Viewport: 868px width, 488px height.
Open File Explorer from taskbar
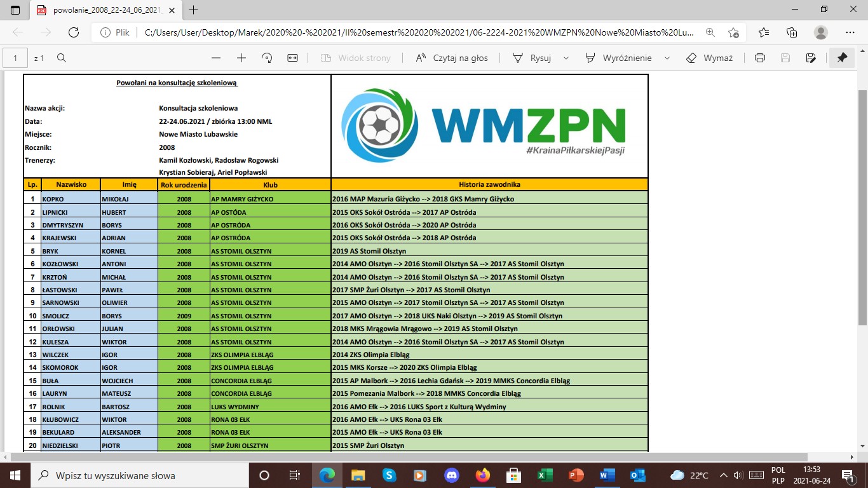(x=358, y=475)
